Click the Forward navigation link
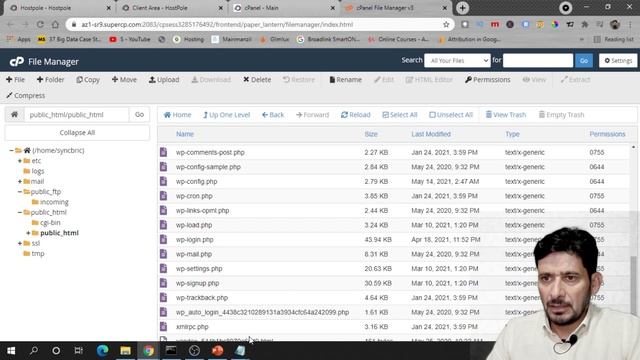The image size is (640, 360). point(312,115)
